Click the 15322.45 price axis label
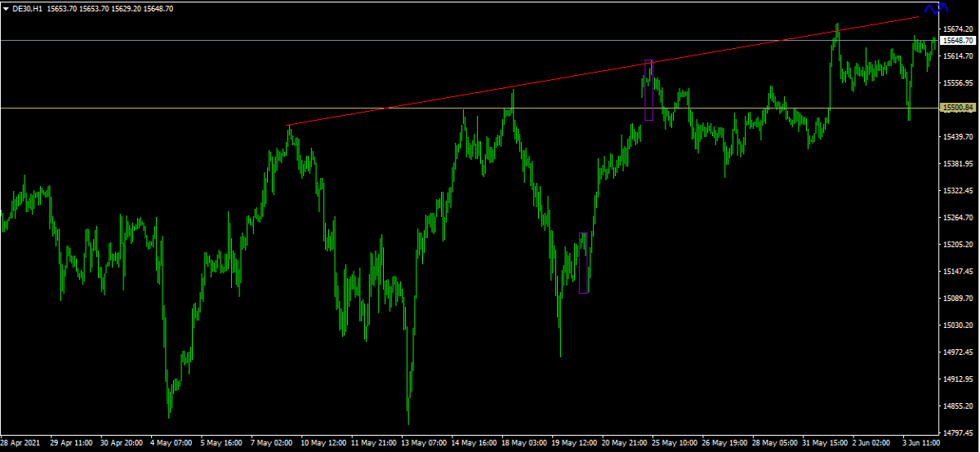 pyautogui.click(x=958, y=191)
